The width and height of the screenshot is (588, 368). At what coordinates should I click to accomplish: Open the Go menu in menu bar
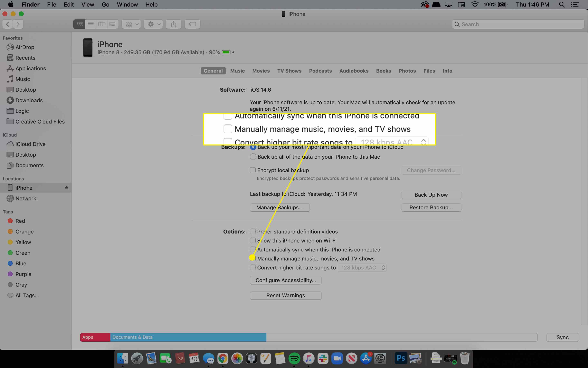coord(105,5)
